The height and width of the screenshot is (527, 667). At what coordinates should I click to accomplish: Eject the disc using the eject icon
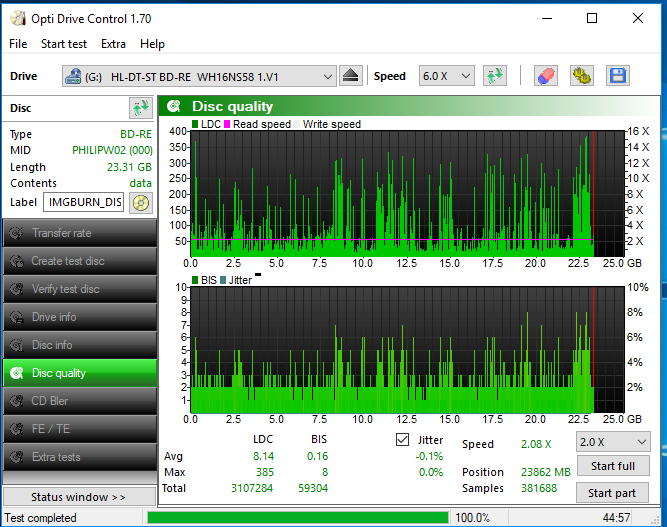tap(351, 76)
